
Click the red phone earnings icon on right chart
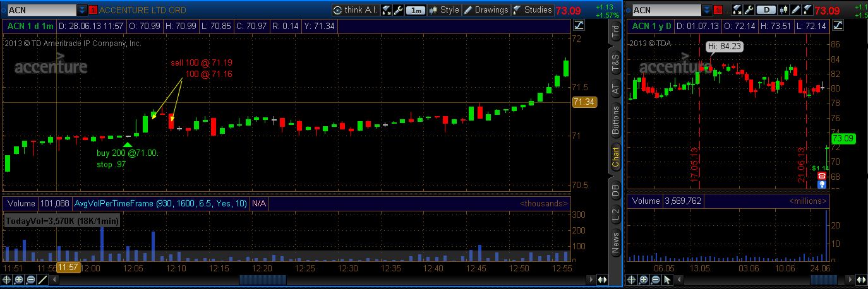pos(821,177)
